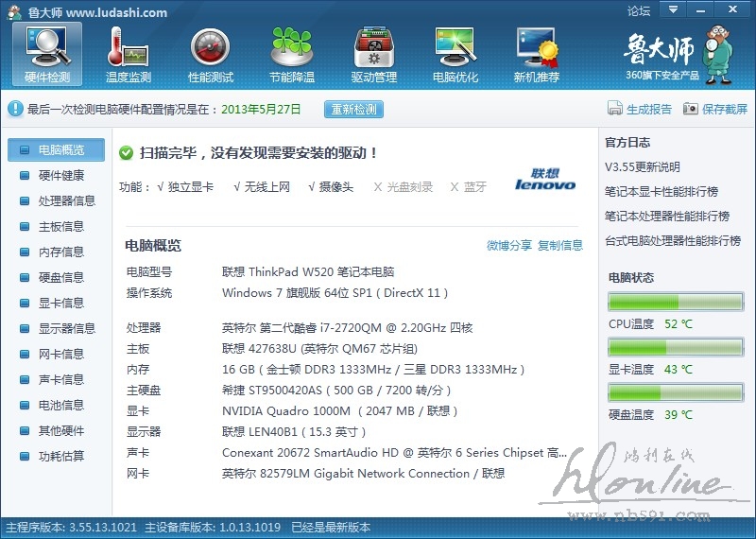Screen dimensions: 756x539
Task: Click 生成报告 generate report link
Action: [649, 109]
